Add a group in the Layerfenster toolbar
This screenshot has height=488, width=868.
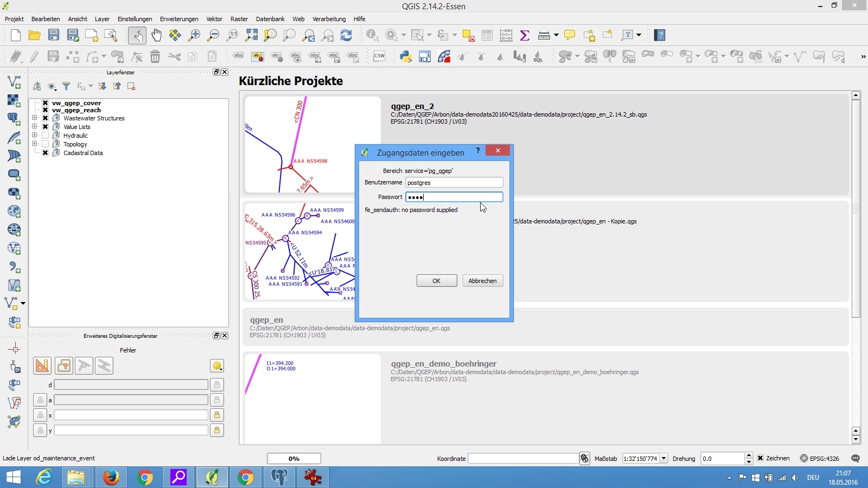coord(37,86)
